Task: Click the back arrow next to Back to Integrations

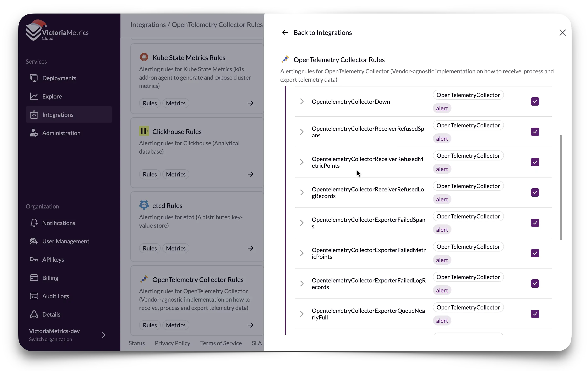Action: click(285, 32)
